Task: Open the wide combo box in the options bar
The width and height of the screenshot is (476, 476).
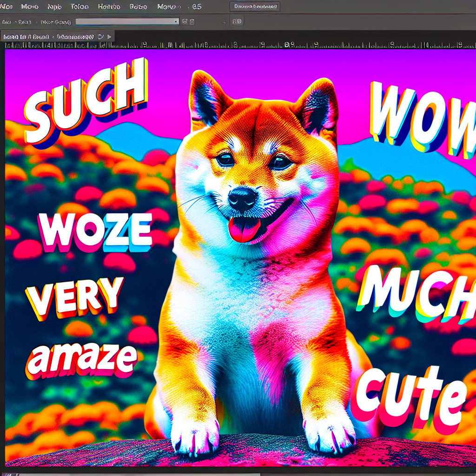Action: tap(127, 21)
